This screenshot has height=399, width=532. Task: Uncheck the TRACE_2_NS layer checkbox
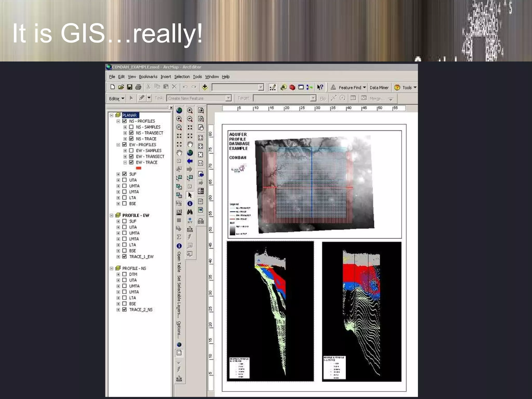tap(124, 309)
